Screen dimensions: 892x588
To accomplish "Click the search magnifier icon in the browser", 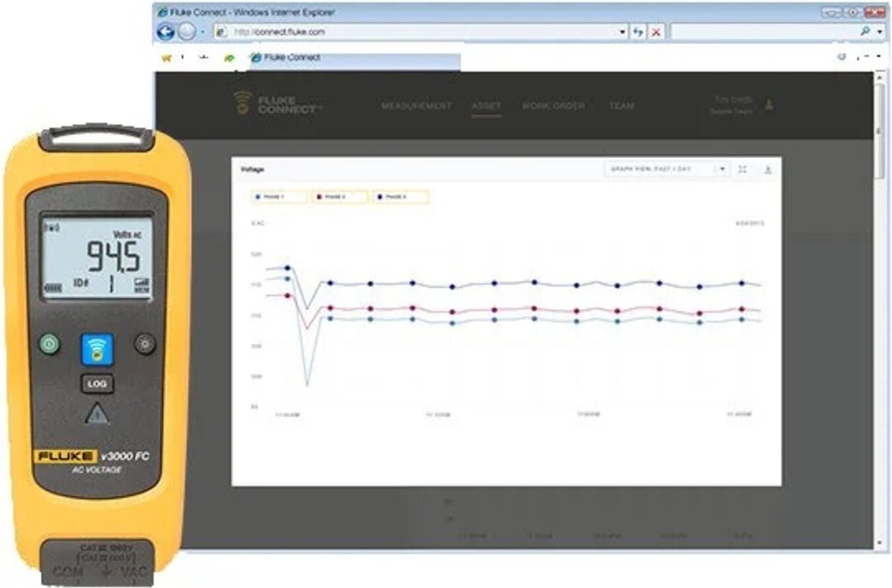I will click(864, 32).
